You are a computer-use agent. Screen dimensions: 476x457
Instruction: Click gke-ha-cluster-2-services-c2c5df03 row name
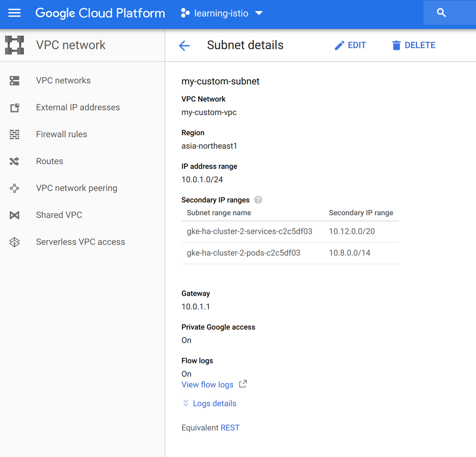(x=250, y=231)
